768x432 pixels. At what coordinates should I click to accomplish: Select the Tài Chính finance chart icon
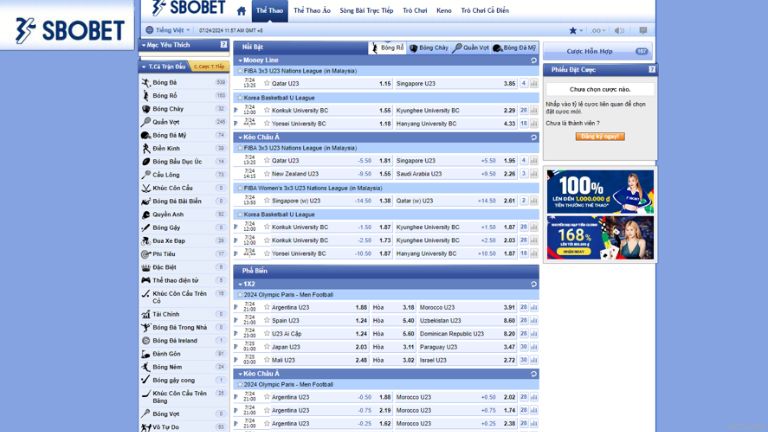[x=145, y=314]
